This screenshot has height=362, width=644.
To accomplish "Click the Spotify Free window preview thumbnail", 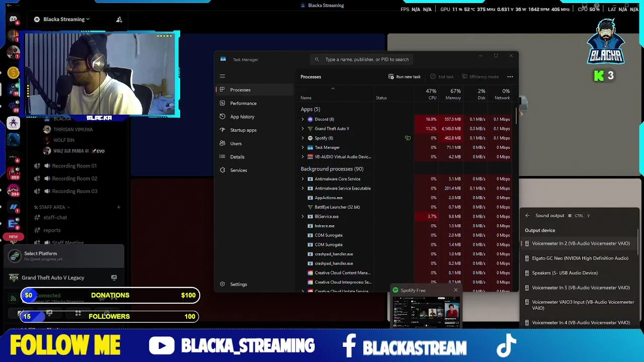I will (426, 311).
